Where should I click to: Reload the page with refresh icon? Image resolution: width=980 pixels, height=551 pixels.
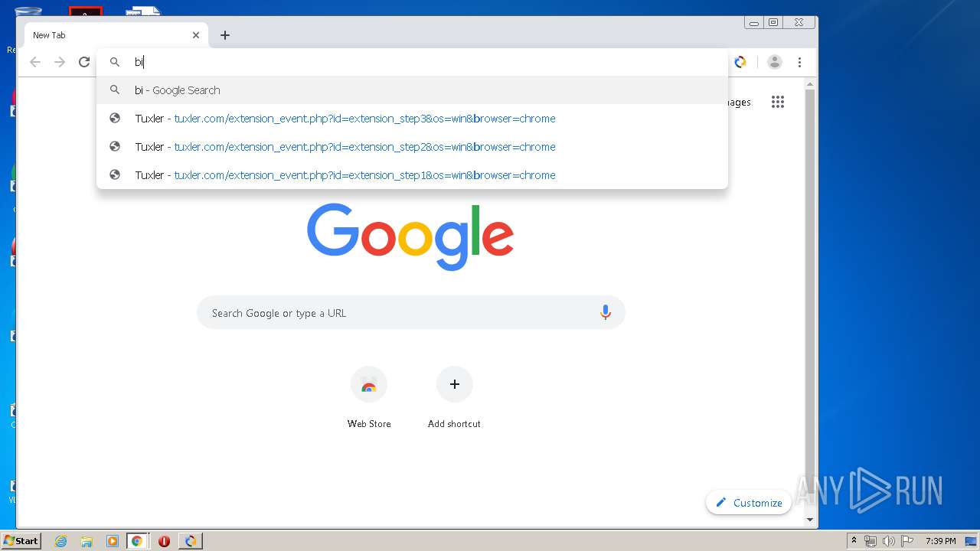pyautogui.click(x=84, y=62)
